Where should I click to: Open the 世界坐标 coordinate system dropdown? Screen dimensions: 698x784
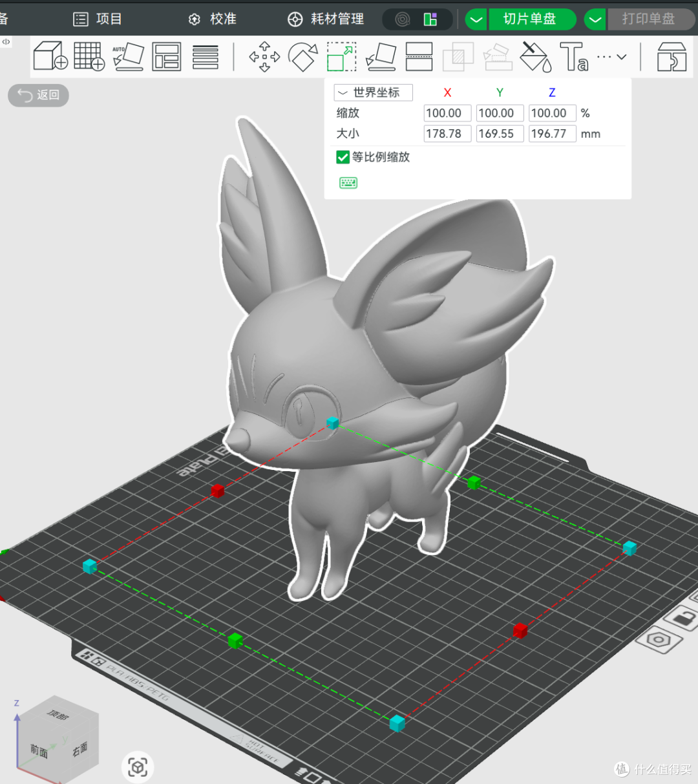373,92
